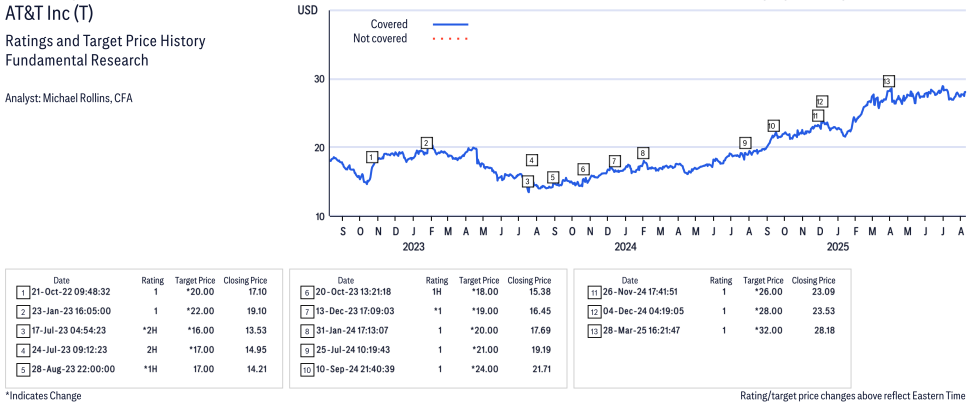The height and width of the screenshot is (402, 976).
Task: Click table entry number box 4
Action: point(22,350)
